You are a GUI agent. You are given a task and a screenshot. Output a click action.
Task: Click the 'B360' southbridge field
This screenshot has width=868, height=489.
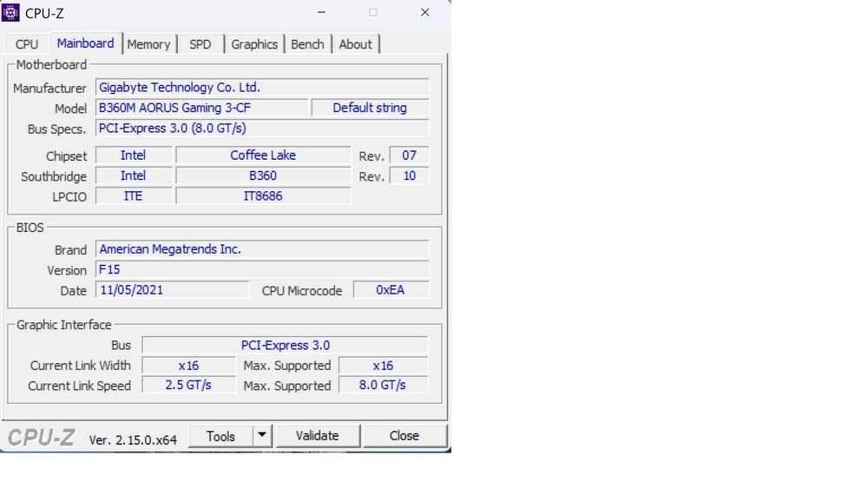tap(263, 175)
